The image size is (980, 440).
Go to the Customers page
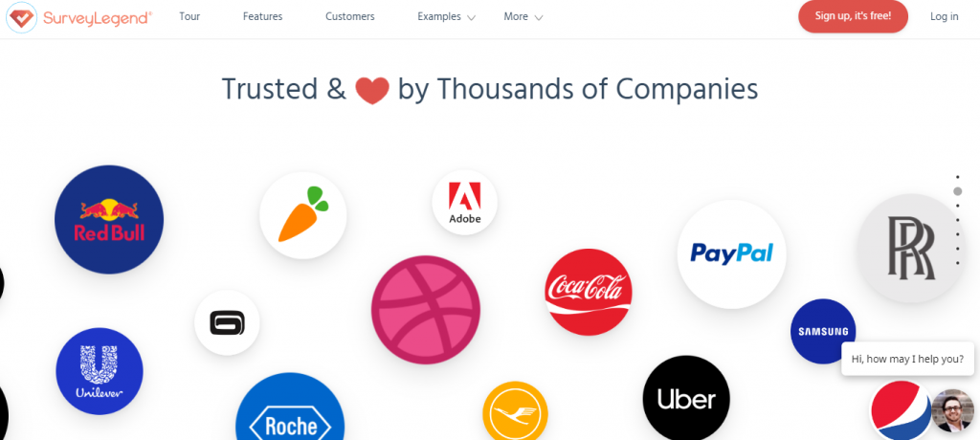pyautogui.click(x=350, y=17)
